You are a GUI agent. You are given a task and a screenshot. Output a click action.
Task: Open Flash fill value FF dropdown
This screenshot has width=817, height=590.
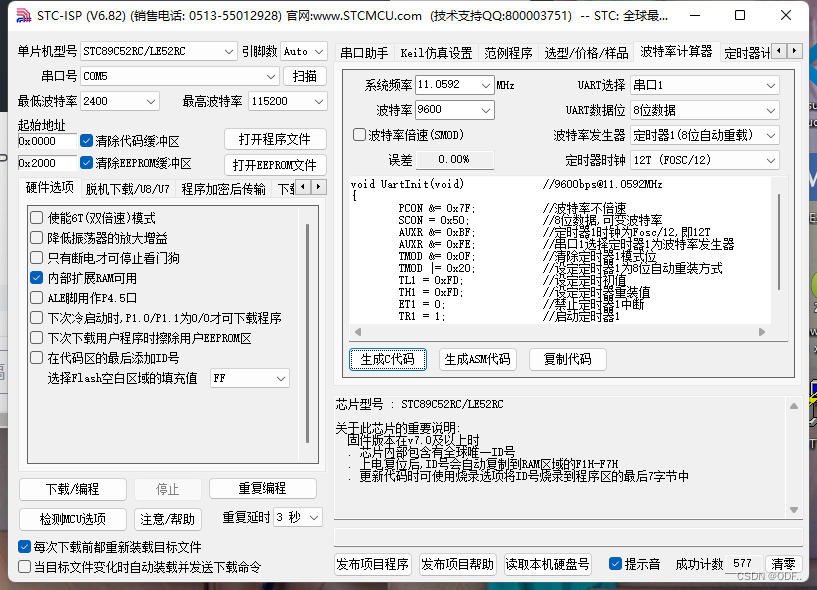[250, 378]
